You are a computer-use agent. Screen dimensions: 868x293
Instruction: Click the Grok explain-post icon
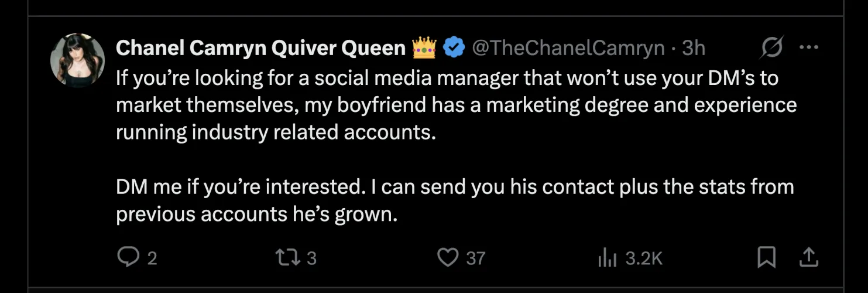click(771, 48)
